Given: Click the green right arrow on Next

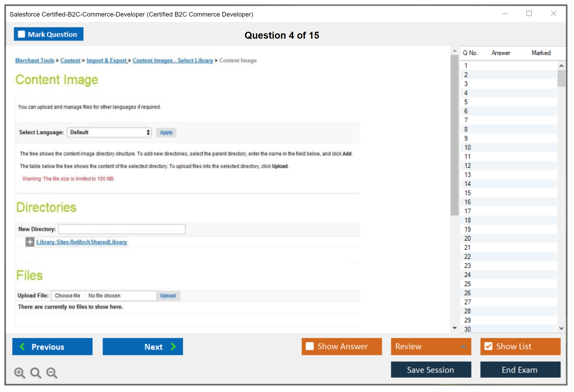Looking at the screenshot, I should (x=174, y=346).
